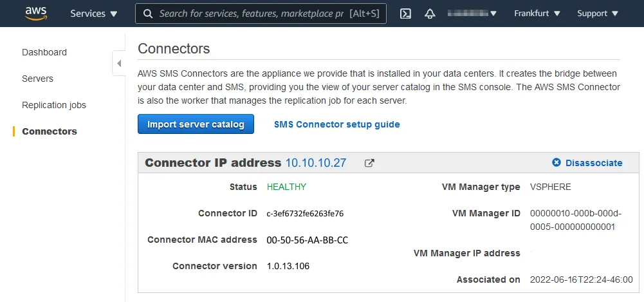Click the 10.10.10.27 connector IP link

[315, 163]
